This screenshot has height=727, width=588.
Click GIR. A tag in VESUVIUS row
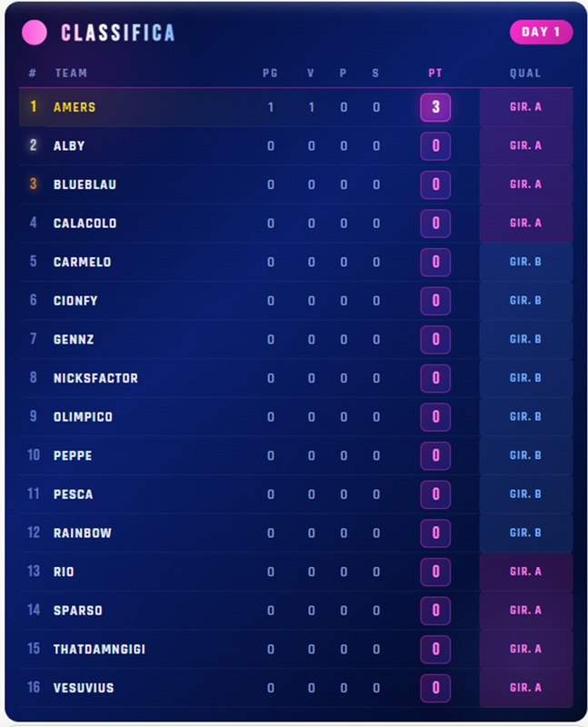point(526,688)
